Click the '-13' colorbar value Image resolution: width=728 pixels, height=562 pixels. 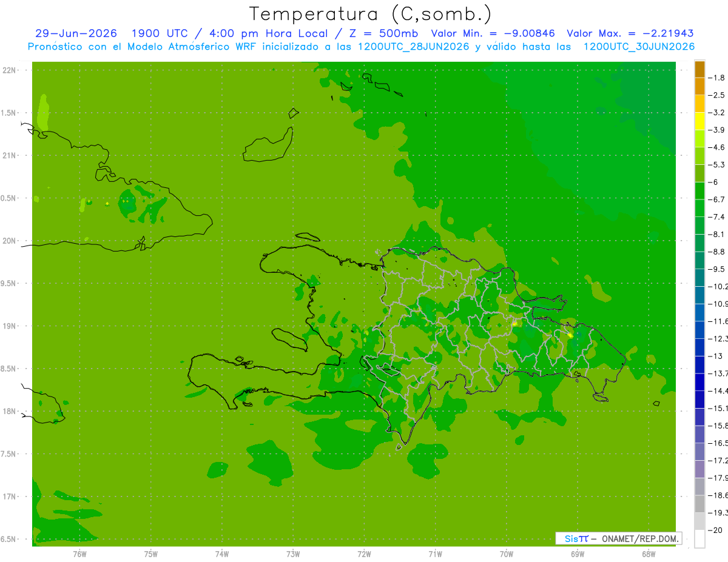coord(715,356)
